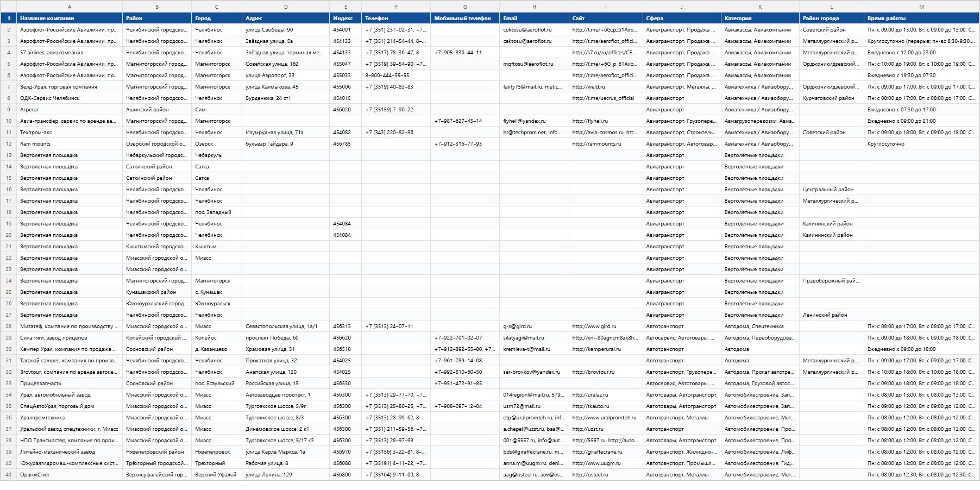Viewport: 980px width, 490px height.
Task: Select column H header letter
Action: pyautogui.click(x=534, y=7)
